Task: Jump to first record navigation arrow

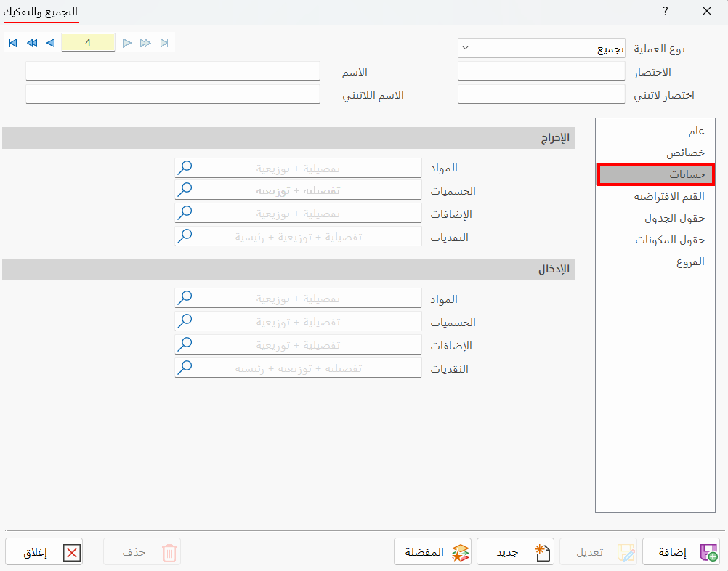Action: [13, 43]
